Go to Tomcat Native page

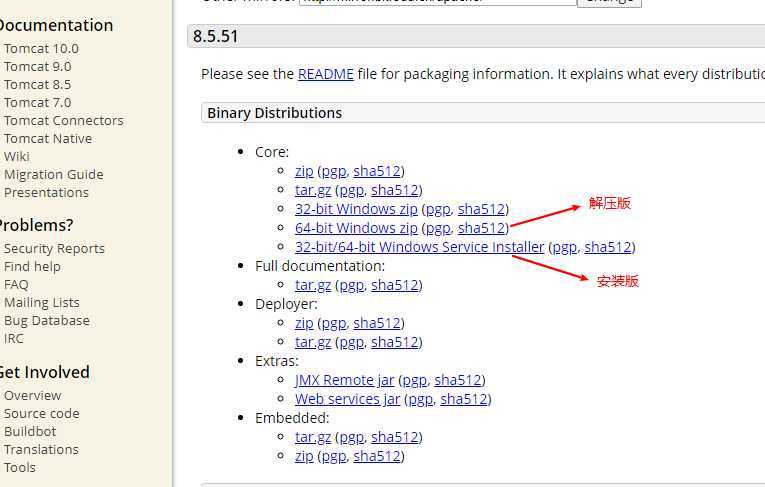48,139
